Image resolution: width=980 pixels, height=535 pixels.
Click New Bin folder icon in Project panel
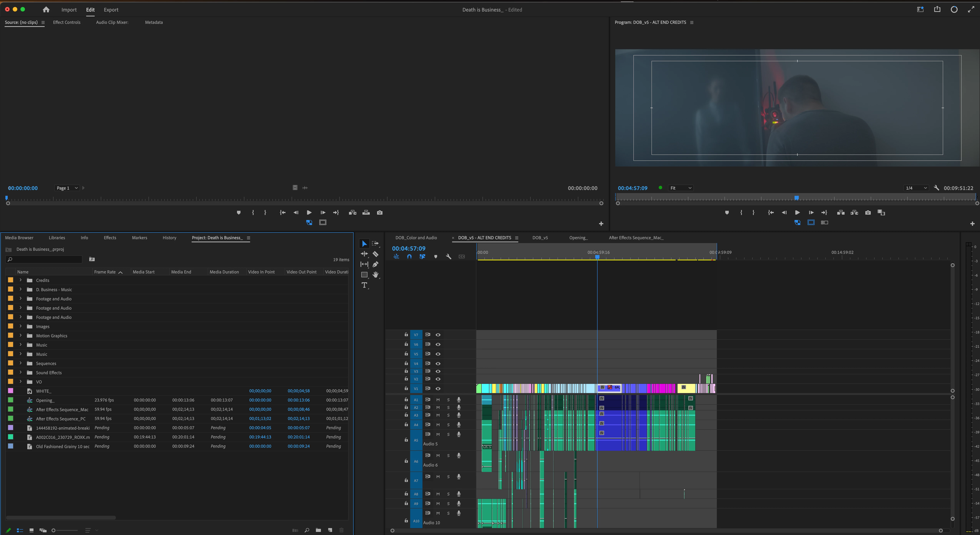(318, 530)
